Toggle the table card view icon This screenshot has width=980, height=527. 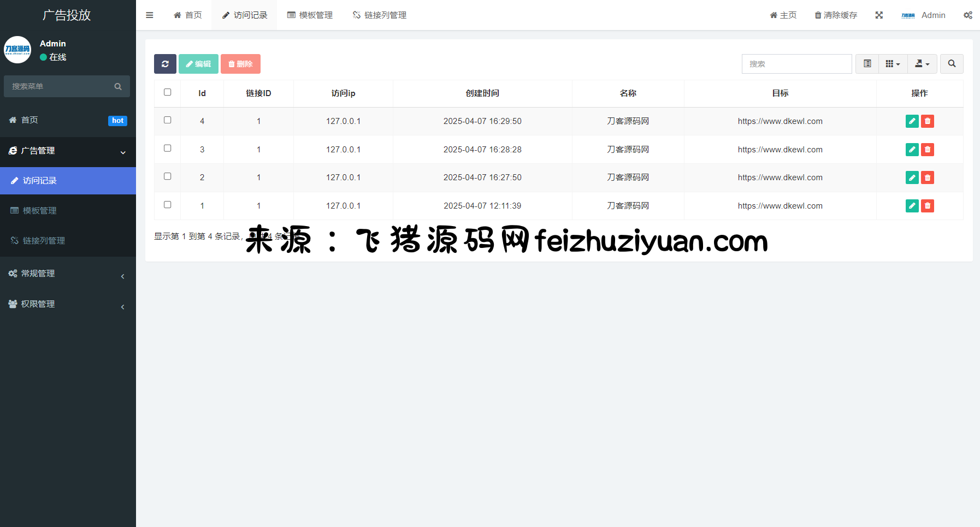coord(867,64)
